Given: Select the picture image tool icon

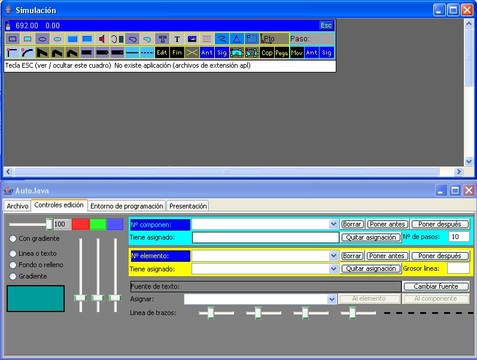Looking at the screenshot, I should [x=192, y=39].
